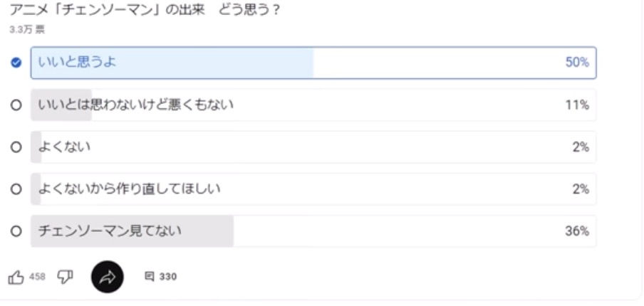
Task: Click the よくないから作り直してほしい option bar
Action: point(313,189)
